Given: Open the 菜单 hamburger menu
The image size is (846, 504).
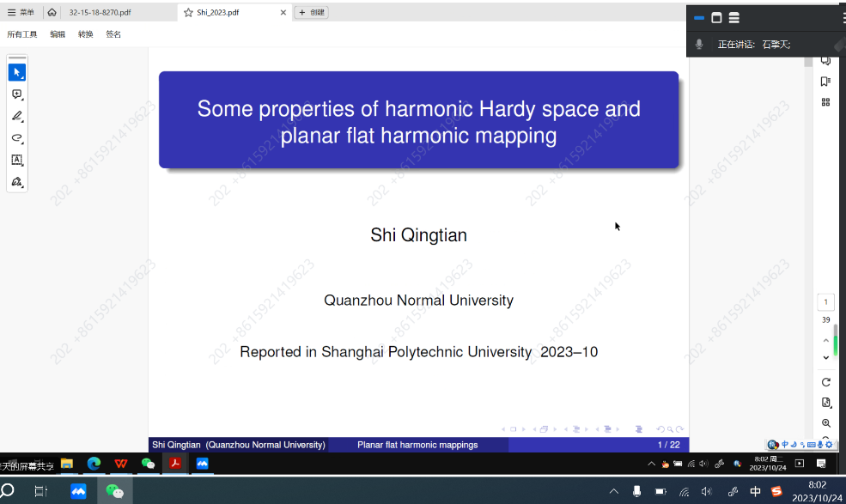Looking at the screenshot, I should click(x=21, y=13).
